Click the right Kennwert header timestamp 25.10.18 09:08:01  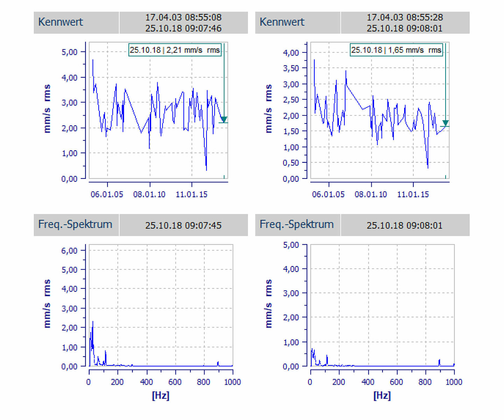[x=405, y=28]
